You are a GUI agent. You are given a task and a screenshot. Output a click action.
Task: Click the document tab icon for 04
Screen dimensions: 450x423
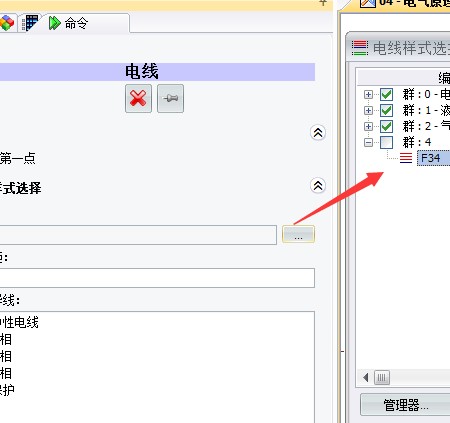coord(368,3)
